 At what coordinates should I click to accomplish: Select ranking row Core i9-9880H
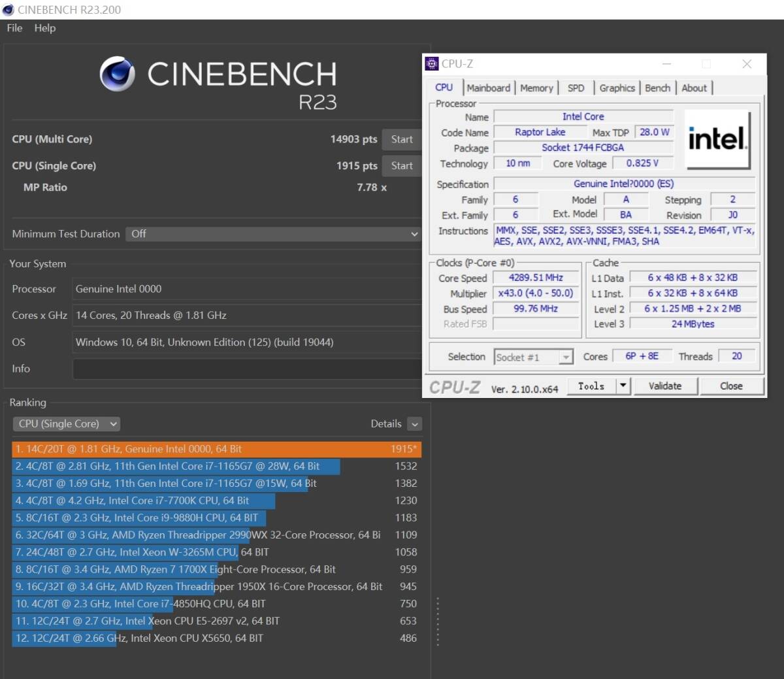[x=216, y=518]
